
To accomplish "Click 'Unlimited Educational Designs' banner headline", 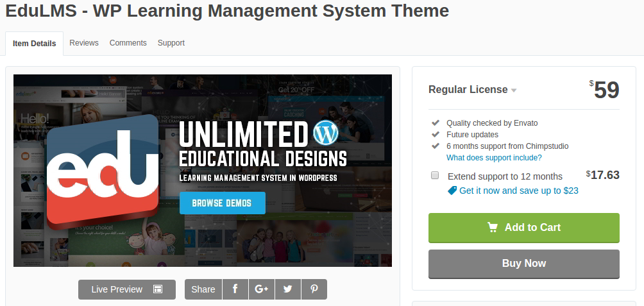I will tap(263, 144).
